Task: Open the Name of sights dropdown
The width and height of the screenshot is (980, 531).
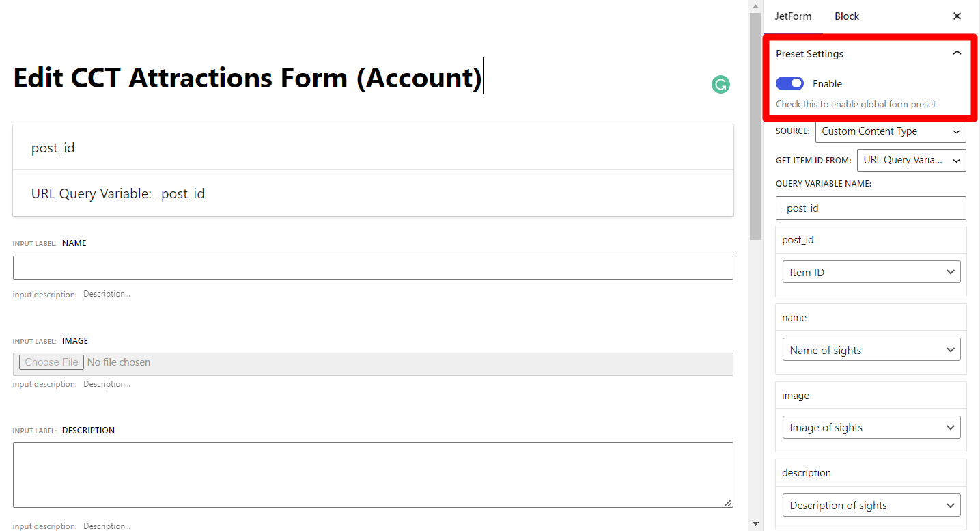Action: [x=871, y=350]
